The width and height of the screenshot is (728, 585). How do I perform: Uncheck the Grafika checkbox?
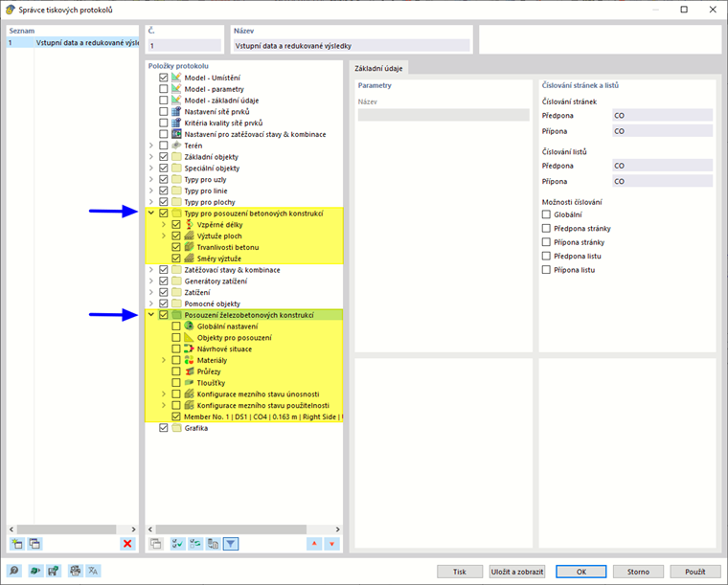(164, 428)
